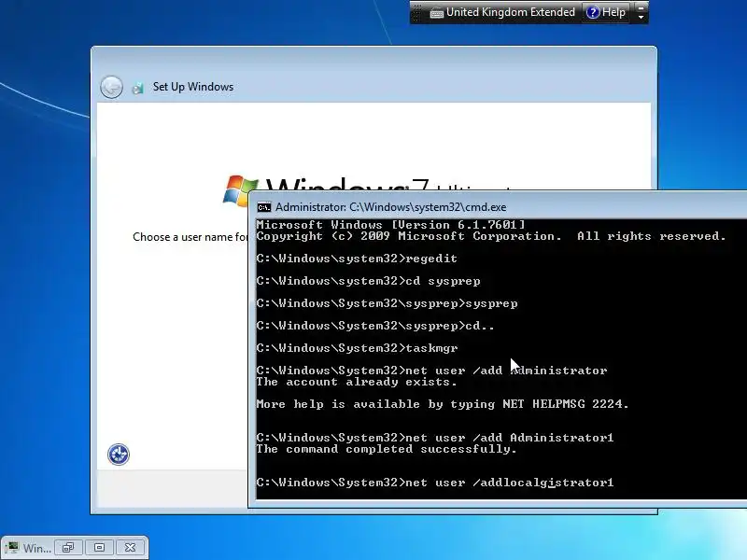
Task: Click the 'Set Up Windows' title text
Action: 193,87
